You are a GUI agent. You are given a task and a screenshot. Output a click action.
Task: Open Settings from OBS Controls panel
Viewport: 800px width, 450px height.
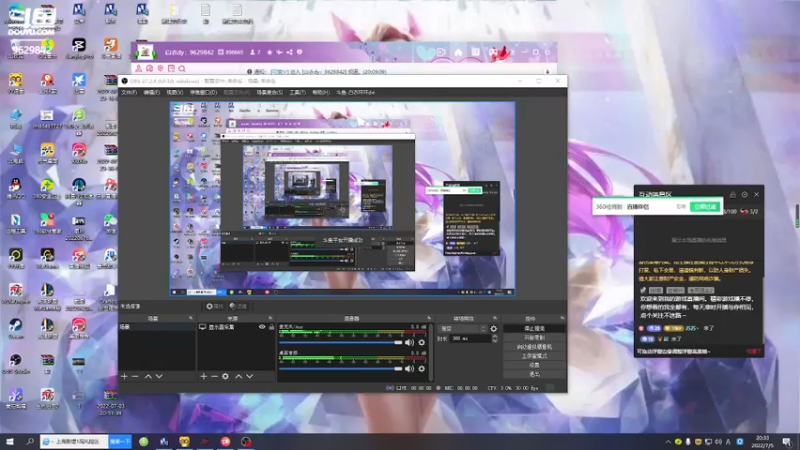coord(534,365)
